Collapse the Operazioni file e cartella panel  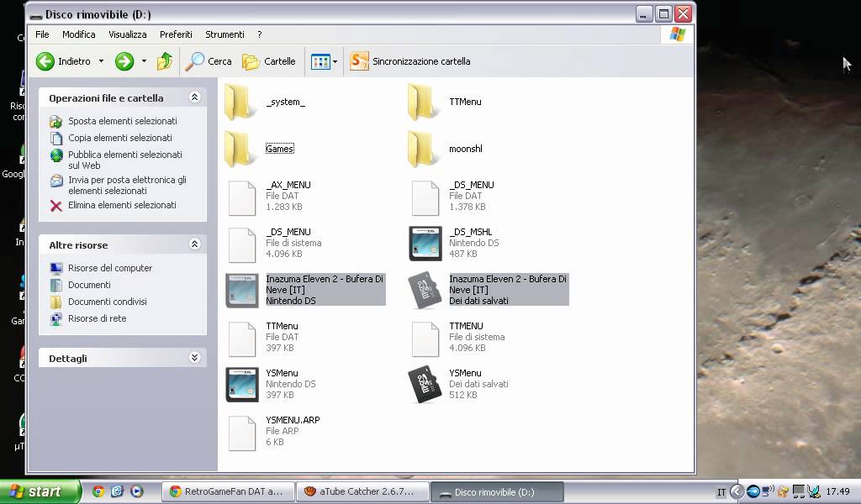[x=194, y=97]
